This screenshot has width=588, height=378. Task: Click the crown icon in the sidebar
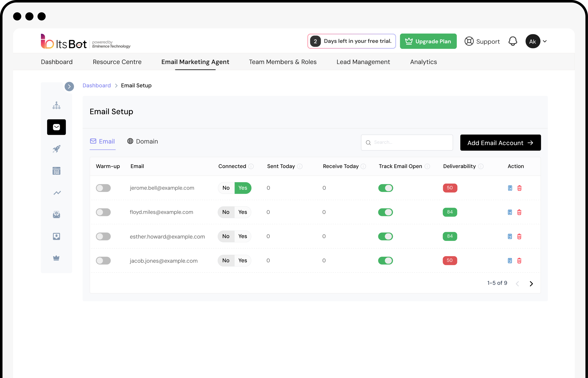tap(56, 258)
